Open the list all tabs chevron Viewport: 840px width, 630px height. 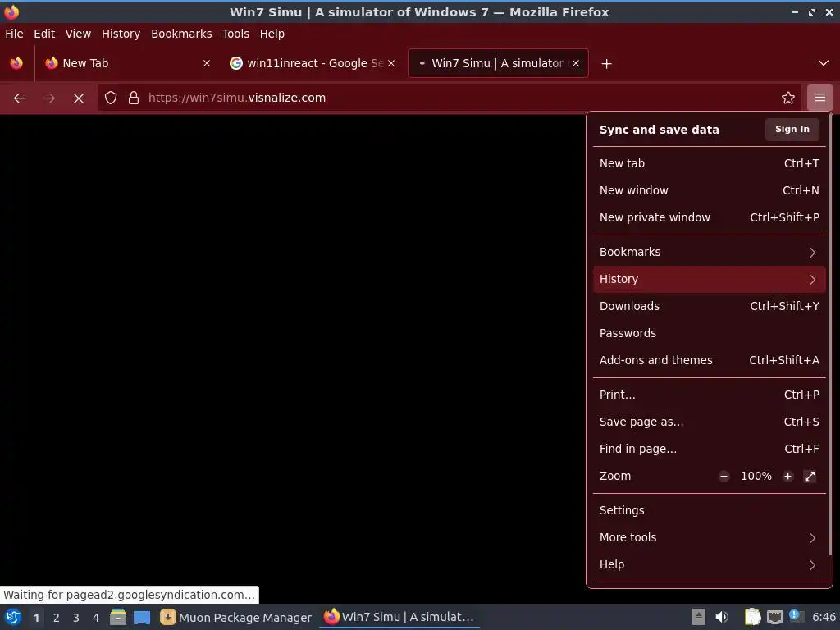click(x=824, y=63)
